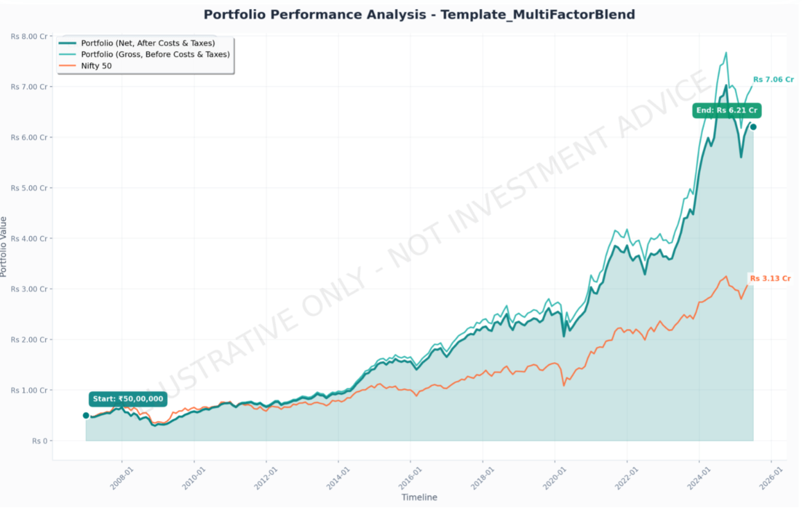
Task: Click the Rs 8.00 Cr y-axis label
Action: point(29,36)
